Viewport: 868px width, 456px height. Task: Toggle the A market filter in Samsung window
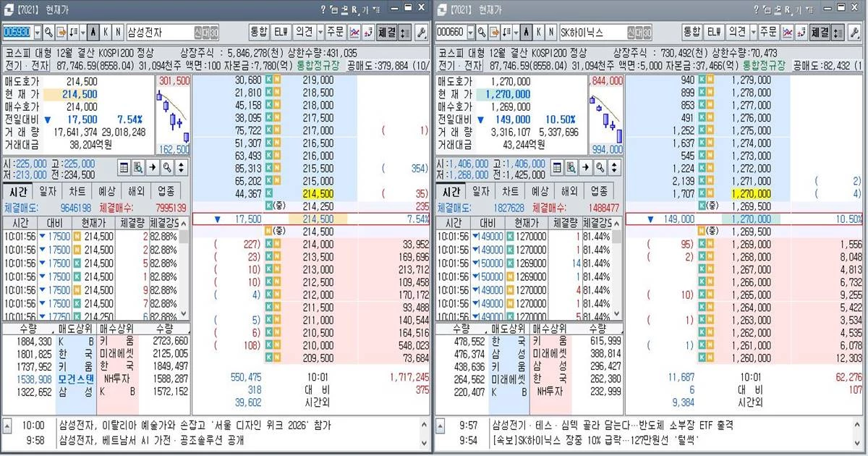[x=93, y=33]
